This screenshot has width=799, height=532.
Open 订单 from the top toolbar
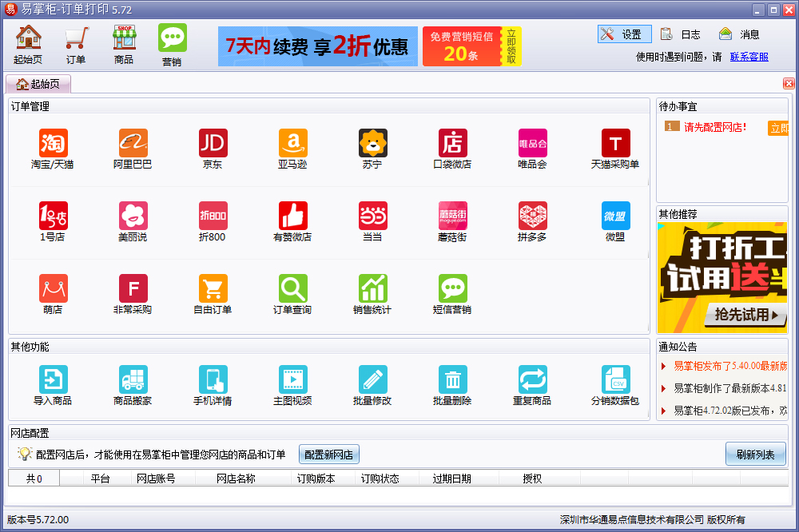point(76,45)
